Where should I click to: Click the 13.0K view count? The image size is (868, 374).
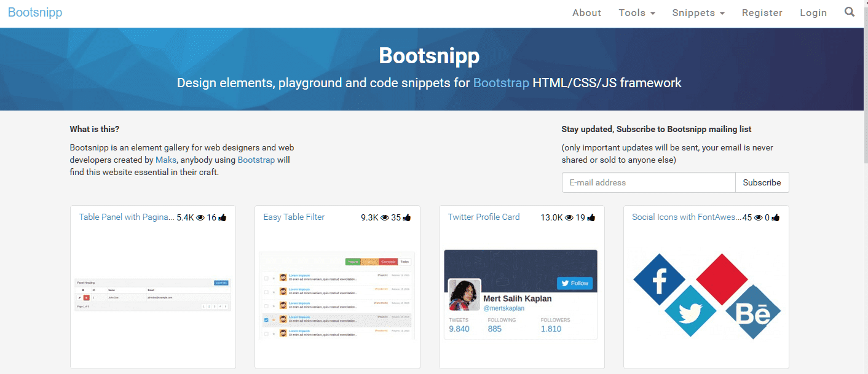coord(551,217)
